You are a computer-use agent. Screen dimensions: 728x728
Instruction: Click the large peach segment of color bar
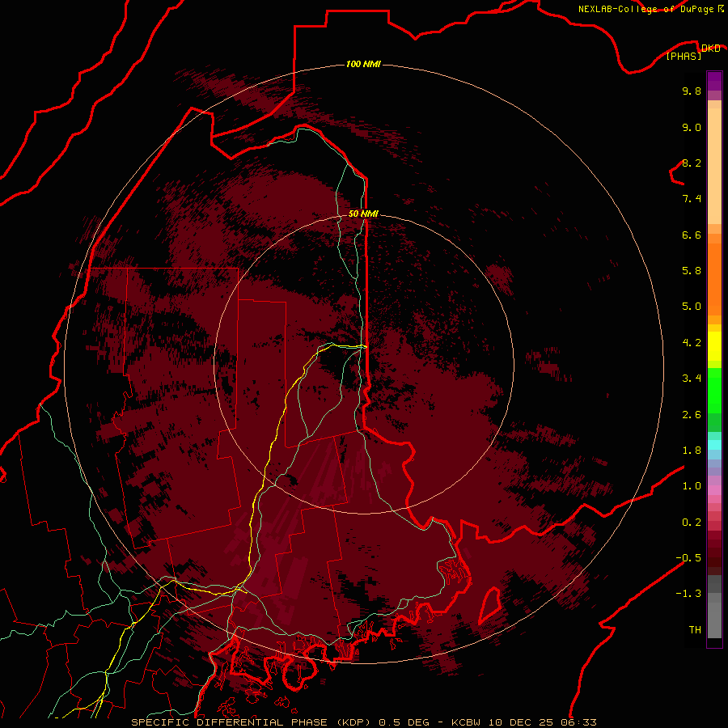(714, 166)
